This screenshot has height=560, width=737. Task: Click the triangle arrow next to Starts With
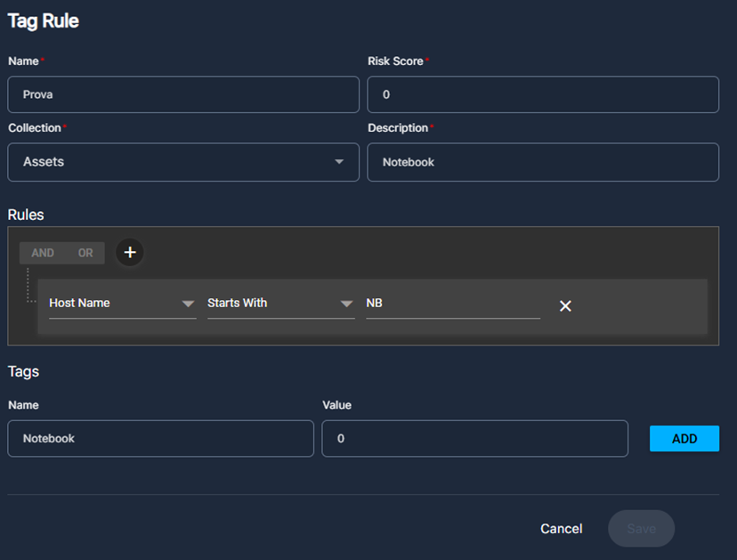tap(346, 304)
